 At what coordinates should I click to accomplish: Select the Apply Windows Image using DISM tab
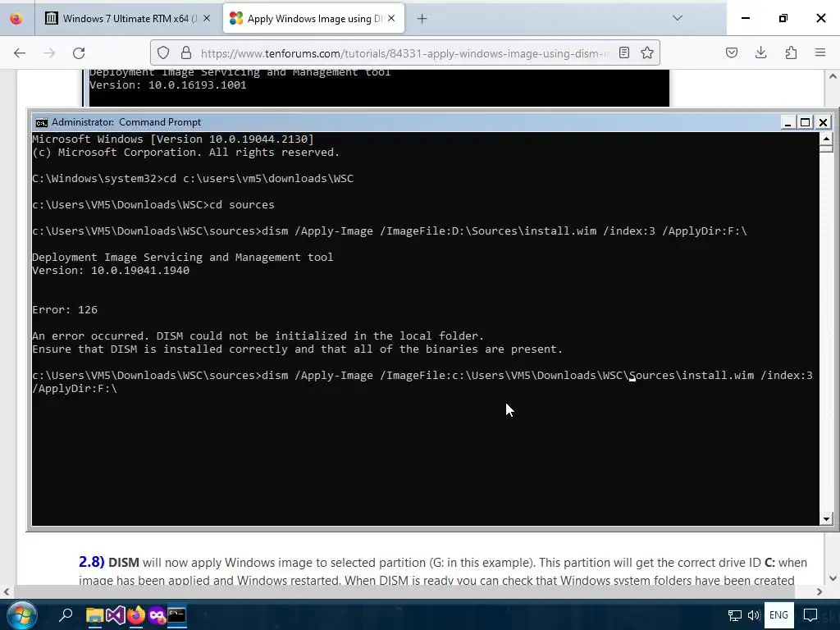point(313,18)
